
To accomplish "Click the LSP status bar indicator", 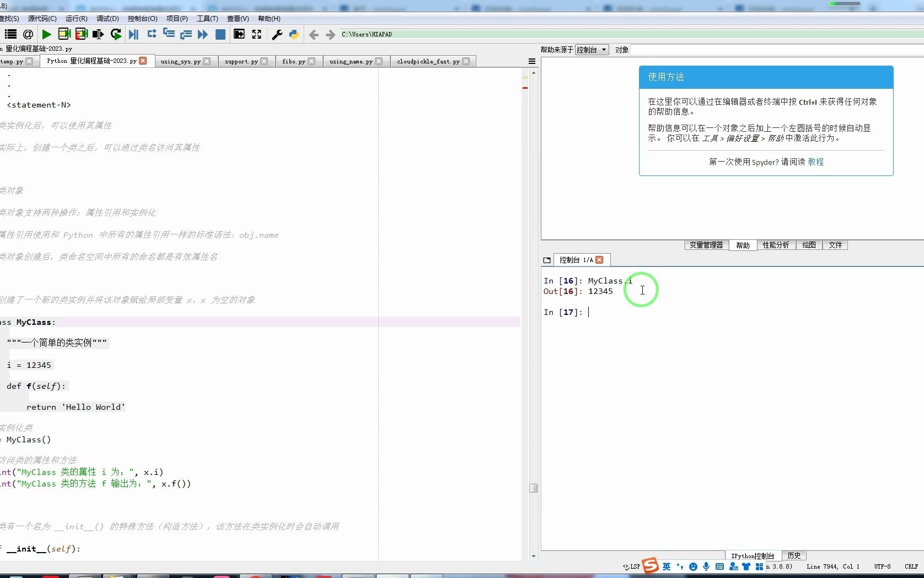I will pos(631,566).
